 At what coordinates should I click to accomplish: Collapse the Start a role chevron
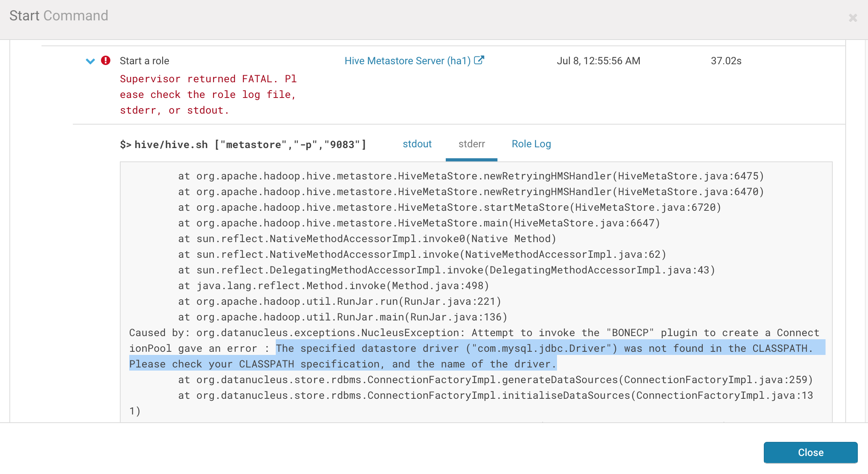[x=90, y=61]
